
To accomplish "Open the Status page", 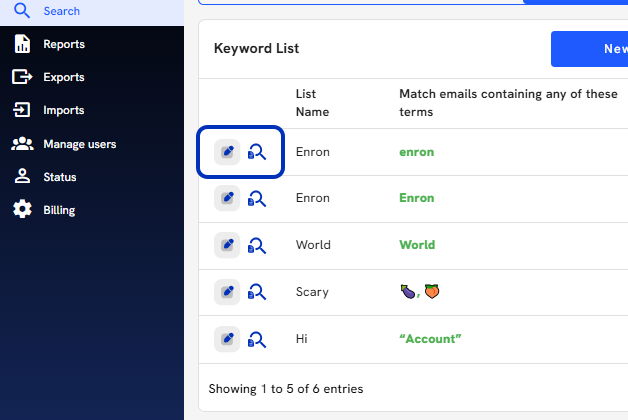I will (60, 177).
